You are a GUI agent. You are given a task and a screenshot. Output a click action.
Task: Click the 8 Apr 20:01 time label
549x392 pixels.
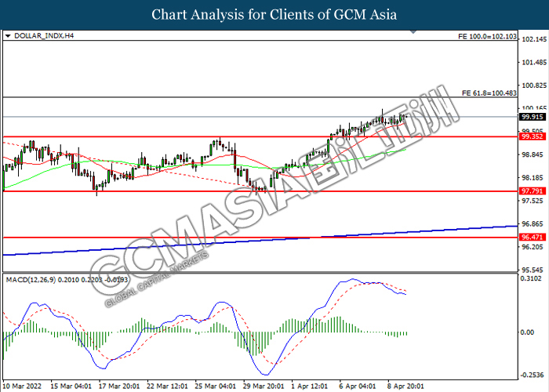[405, 387]
